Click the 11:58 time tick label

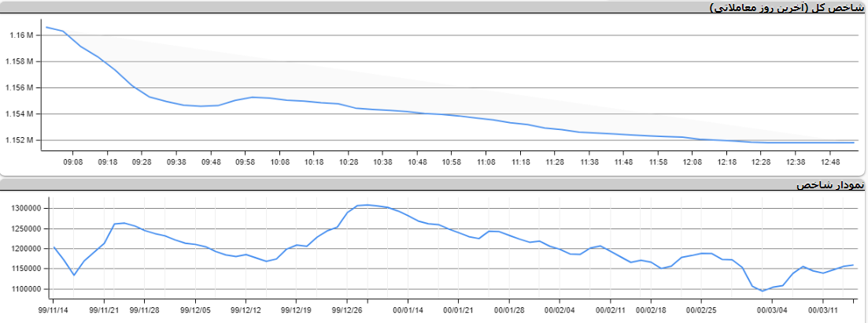coord(658,161)
